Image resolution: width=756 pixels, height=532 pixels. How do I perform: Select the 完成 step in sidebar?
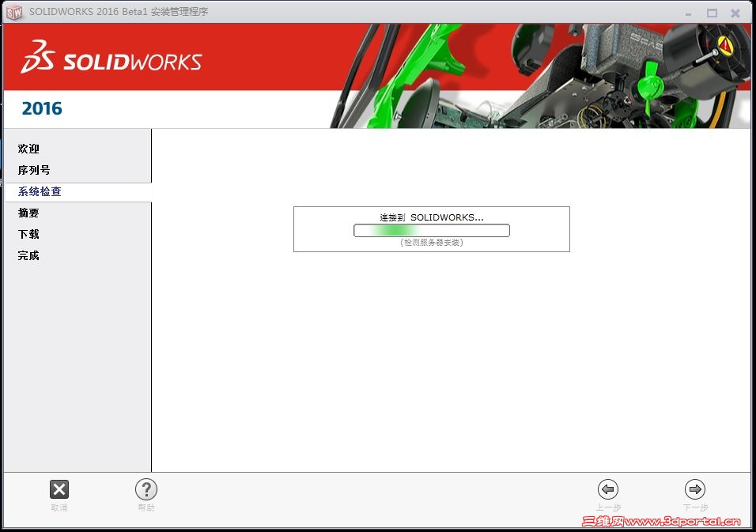pyautogui.click(x=28, y=255)
